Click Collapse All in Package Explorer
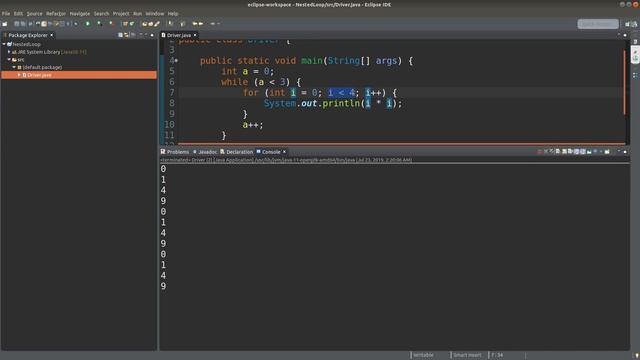The height and width of the screenshot is (360, 640). (120, 35)
